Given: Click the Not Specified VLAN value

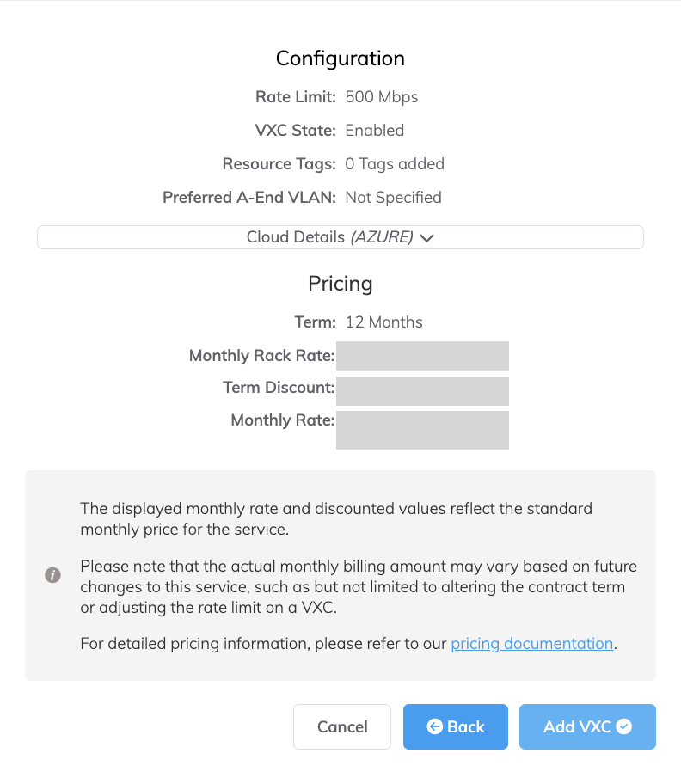Looking at the screenshot, I should coord(393,198).
